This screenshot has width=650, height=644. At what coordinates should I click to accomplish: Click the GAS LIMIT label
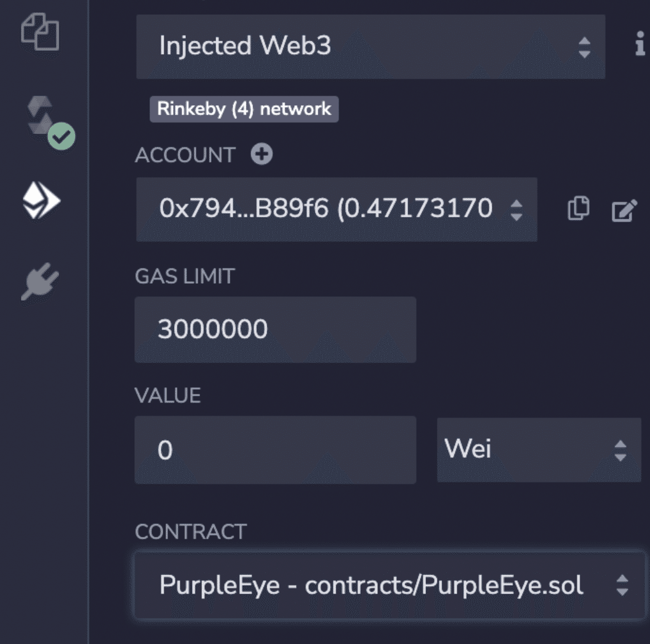tap(185, 276)
